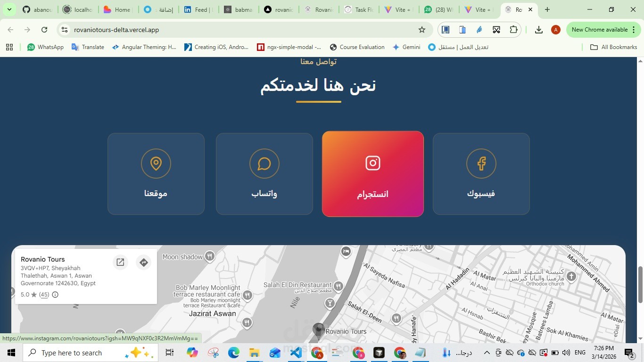The height and width of the screenshot is (362, 644).
Task: Switch the ENG input language
Action: tap(580, 353)
